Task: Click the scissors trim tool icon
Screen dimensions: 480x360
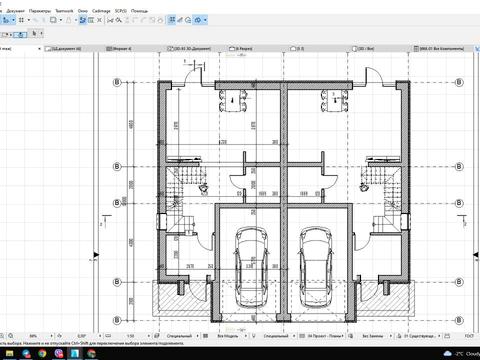Action: (110, 20)
